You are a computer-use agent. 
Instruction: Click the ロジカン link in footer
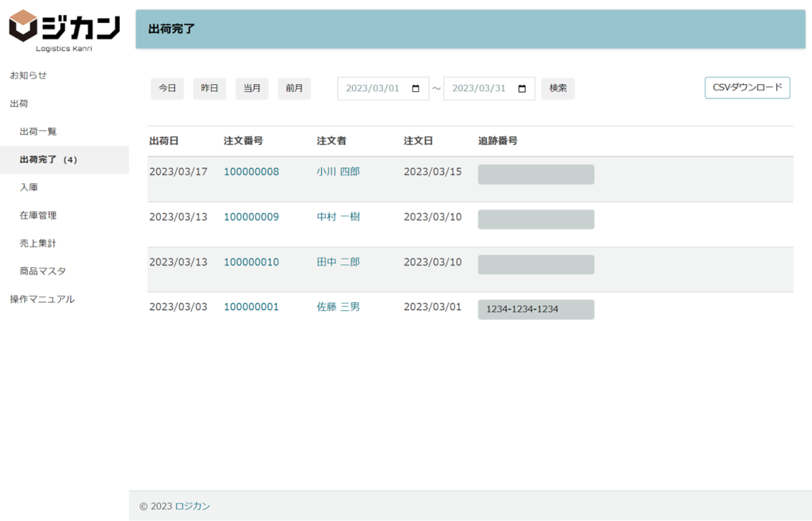pos(193,506)
